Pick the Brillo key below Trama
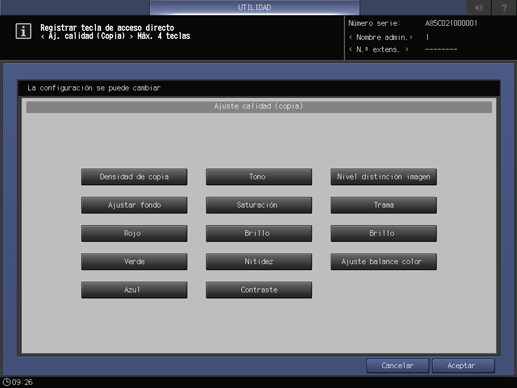The width and height of the screenshot is (517, 388). pos(384,233)
